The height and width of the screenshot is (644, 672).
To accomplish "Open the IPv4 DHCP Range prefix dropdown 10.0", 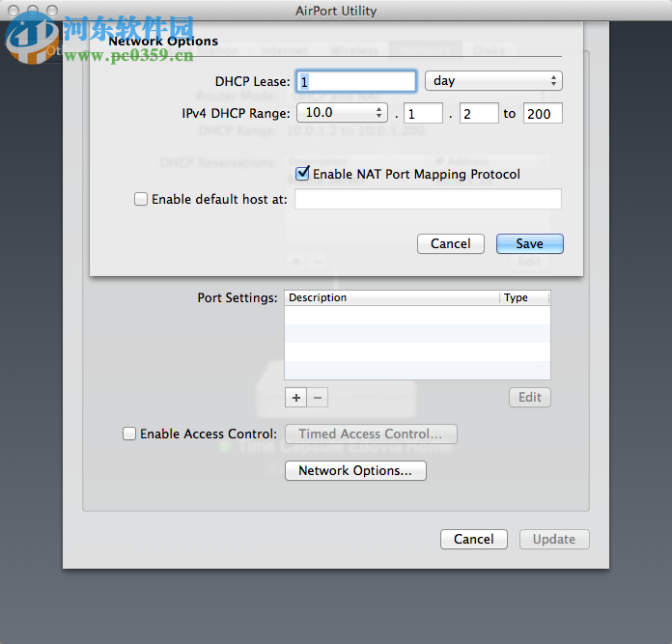I will 342,113.
